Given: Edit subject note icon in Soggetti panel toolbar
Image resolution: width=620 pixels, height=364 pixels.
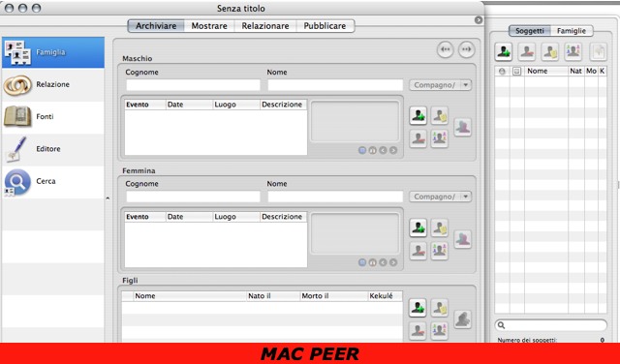Looking at the screenshot, I should pyautogui.click(x=550, y=51).
